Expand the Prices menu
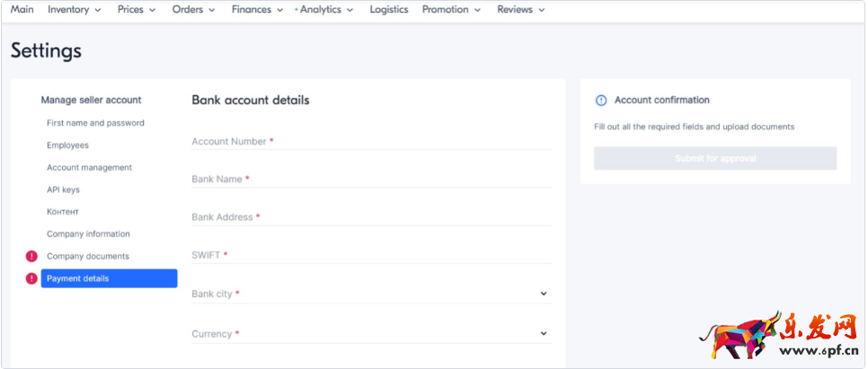 (x=136, y=10)
